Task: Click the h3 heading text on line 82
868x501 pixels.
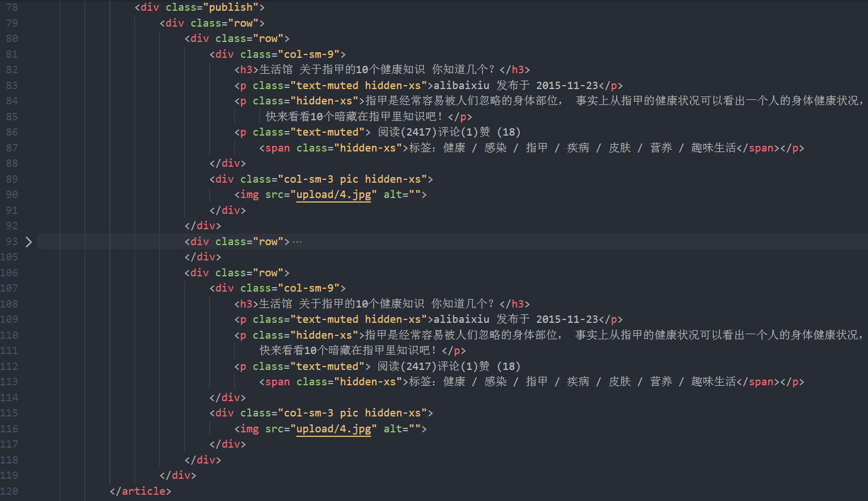Action: point(377,70)
